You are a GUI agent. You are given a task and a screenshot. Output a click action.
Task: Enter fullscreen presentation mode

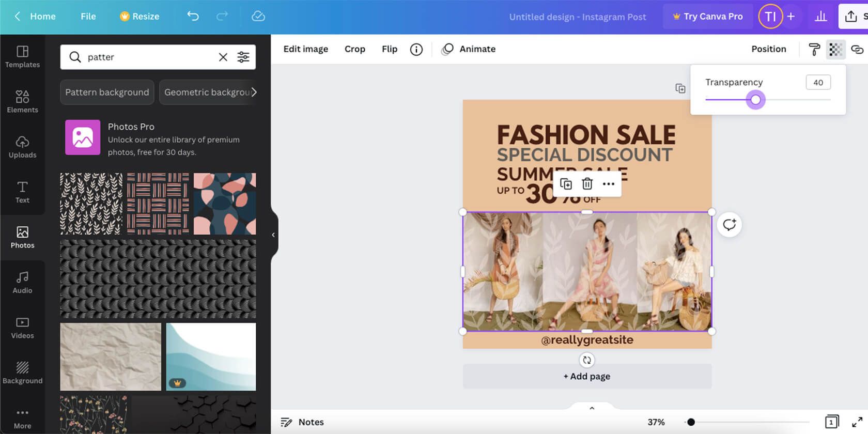(x=857, y=422)
